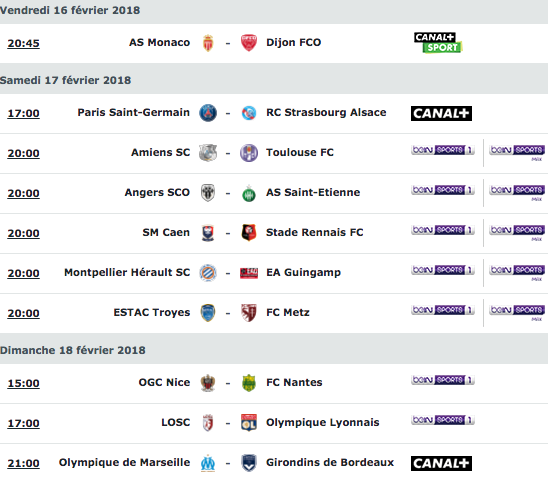Click the Olympique Lyonnais crest

249,423
